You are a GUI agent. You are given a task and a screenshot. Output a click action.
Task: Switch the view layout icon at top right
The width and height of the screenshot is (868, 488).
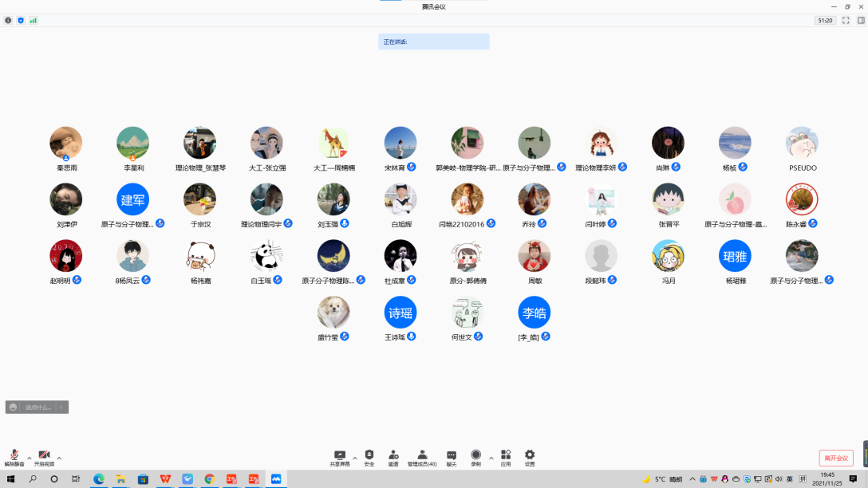point(861,20)
